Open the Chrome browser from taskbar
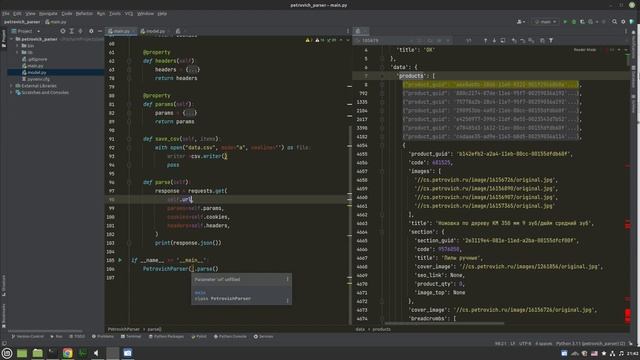 point(68,353)
